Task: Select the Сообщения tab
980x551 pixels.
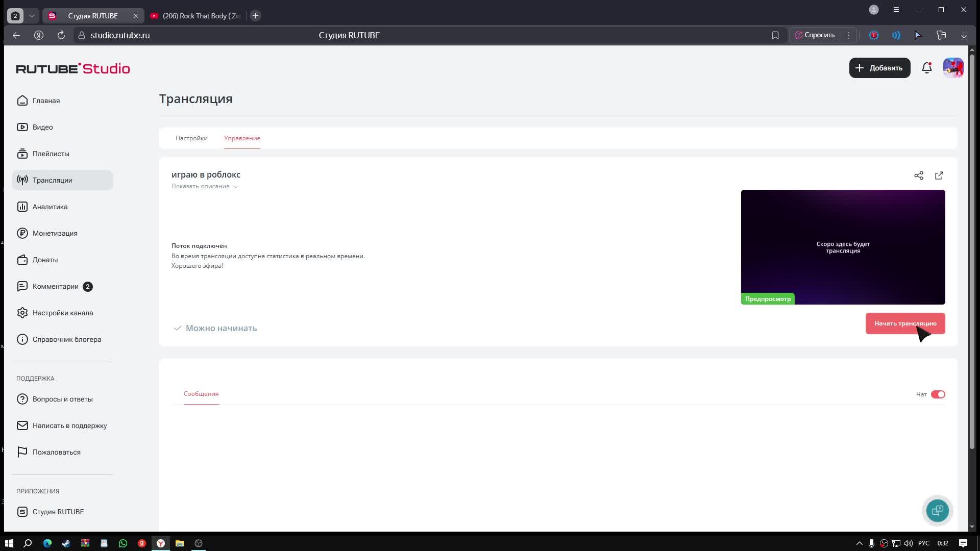Action: pyautogui.click(x=201, y=394)
